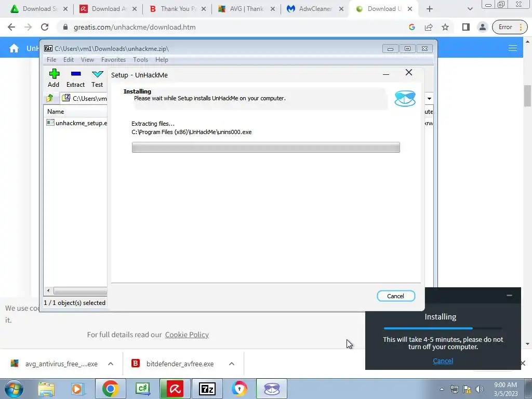This screenshot has height=399, width=532.
Task: Close the Chrome downloads bar
Action: [x=523, y=363]
